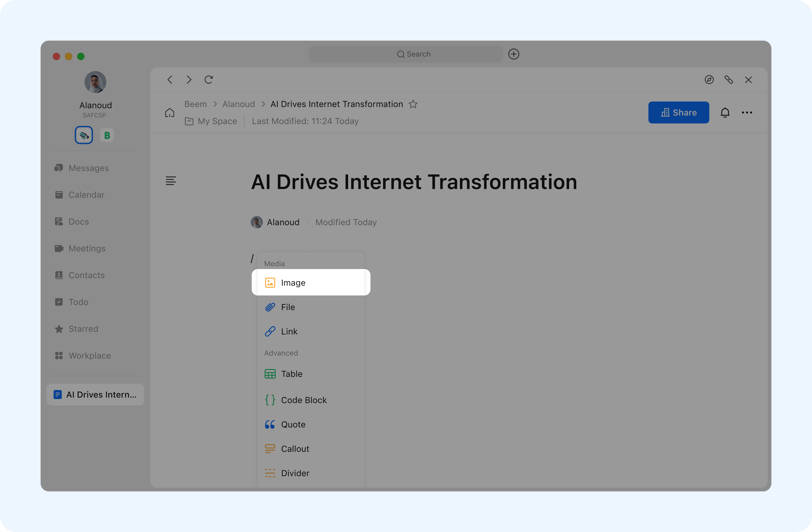Click the plus icon next to Search
Image resolution: width=812 pixels, height=532 pixels.
tap(514, 54)
